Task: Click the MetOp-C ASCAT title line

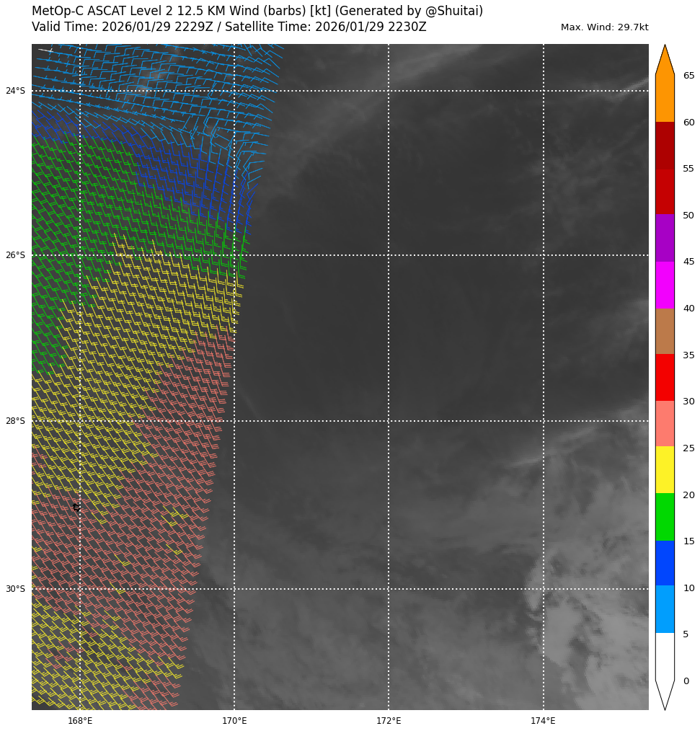Action: click(x=257, y=12)
